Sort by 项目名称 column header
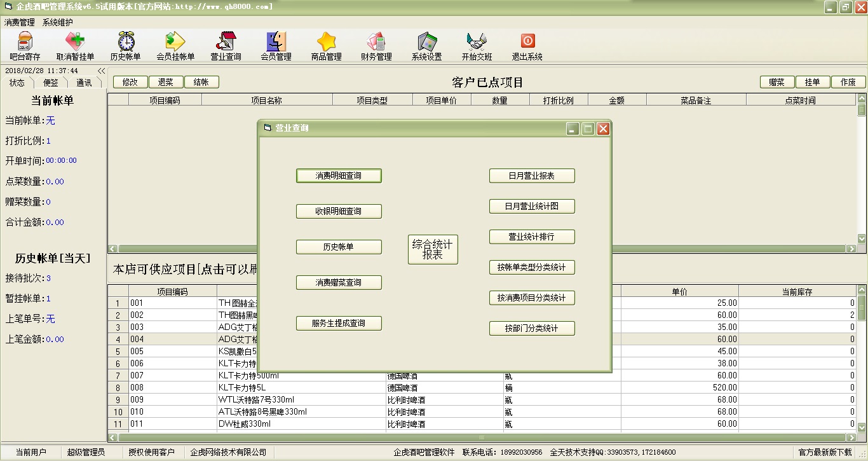 (x=266, y=100)
